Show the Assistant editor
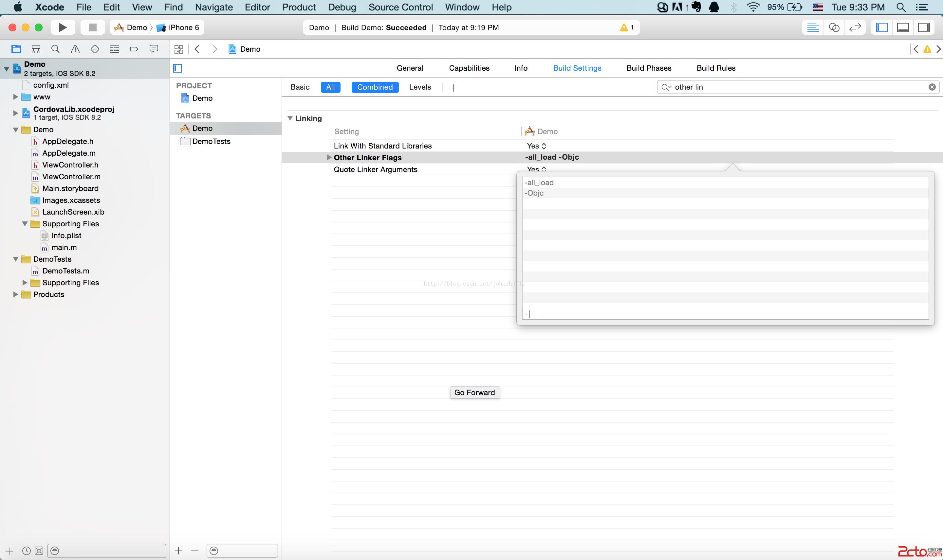This screenshot has width=943, height=560. click(834, 27)
